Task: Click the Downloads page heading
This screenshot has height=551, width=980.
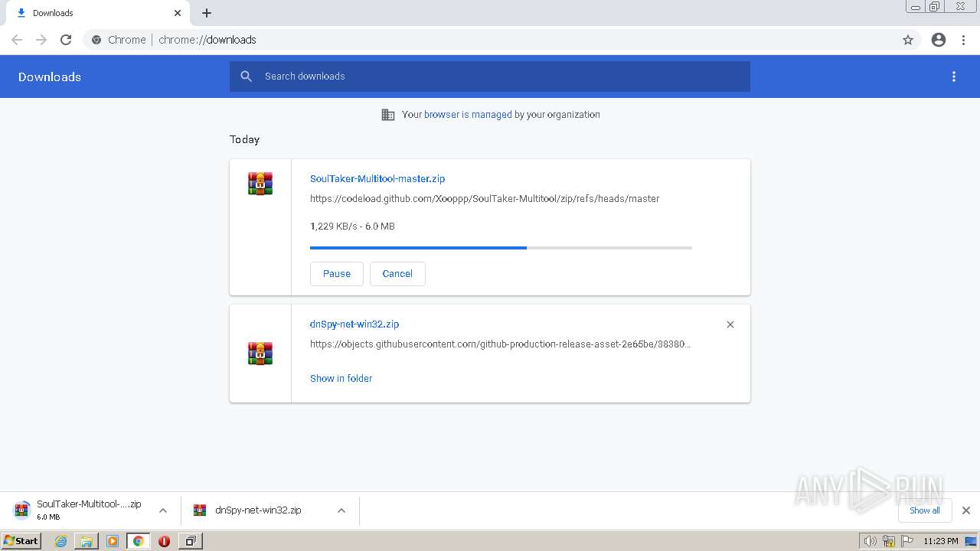Action: click(x=50, y=77)
